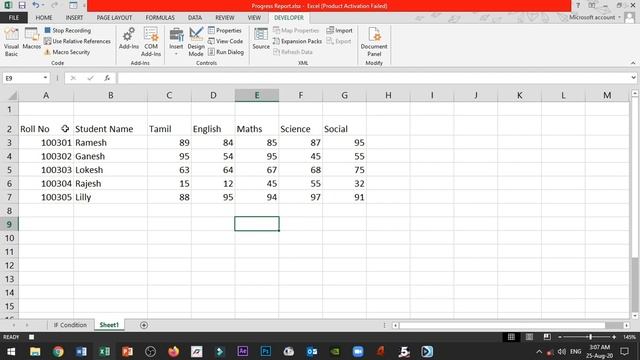Click the horizontal scrollbar thumb
This screenshot has height=360, width=640.
(x=613, y=325)
